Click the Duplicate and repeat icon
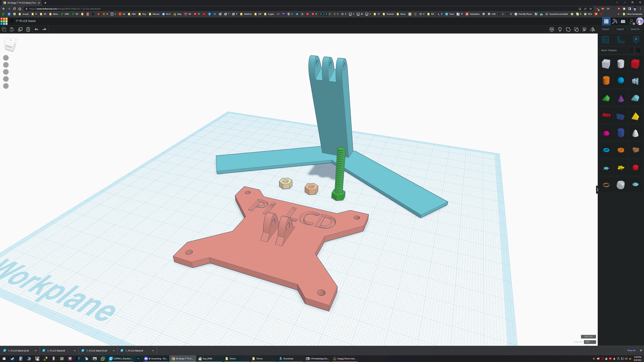The image size is (644, 362). 20,29
